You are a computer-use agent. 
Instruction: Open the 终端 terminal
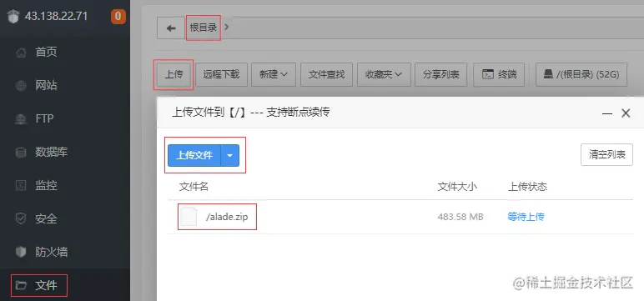pyautogui.click(x=499, y=74)
